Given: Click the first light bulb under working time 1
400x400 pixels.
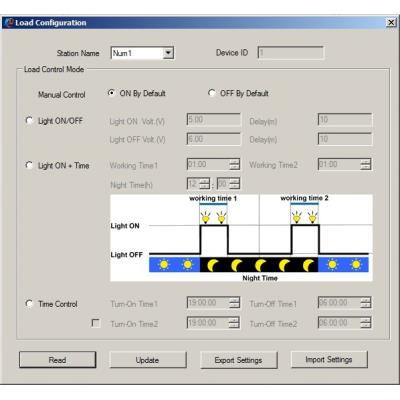Looking at the screenshot, I should coord(206,218).
